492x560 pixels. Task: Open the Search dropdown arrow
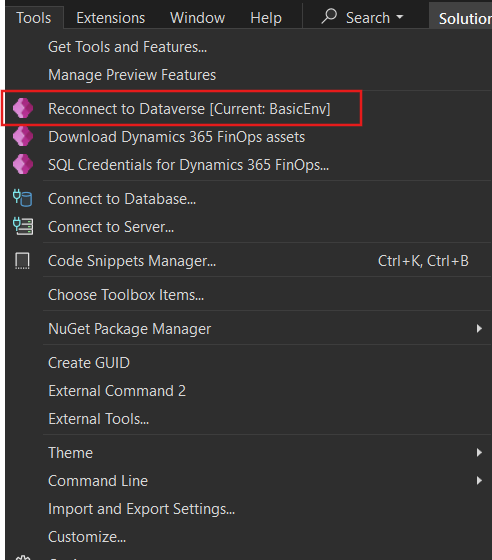(400, 17)
